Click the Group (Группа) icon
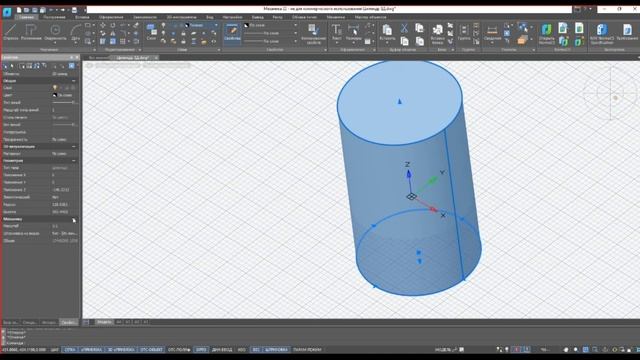 point(464,32)
